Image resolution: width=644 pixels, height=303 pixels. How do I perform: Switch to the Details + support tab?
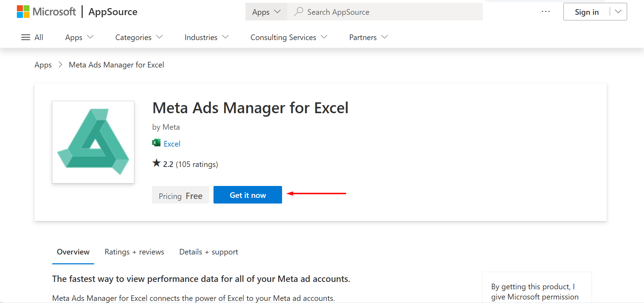pyautogui.click(x=209, y=252)
